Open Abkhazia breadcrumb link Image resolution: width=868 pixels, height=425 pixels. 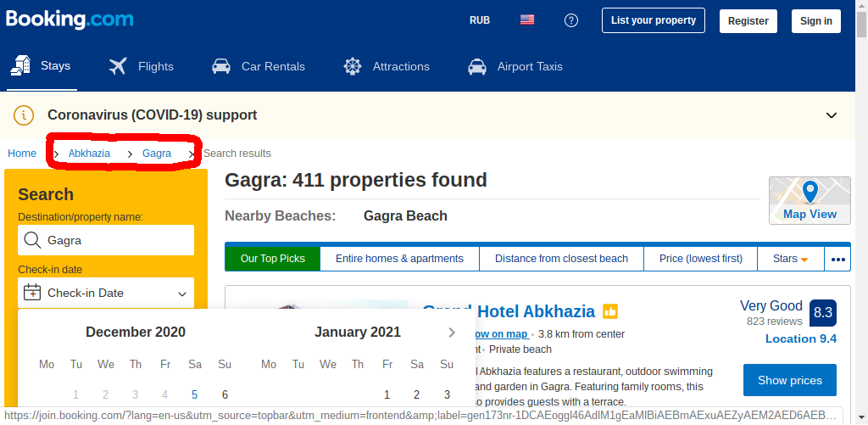(x=89, y=154)
